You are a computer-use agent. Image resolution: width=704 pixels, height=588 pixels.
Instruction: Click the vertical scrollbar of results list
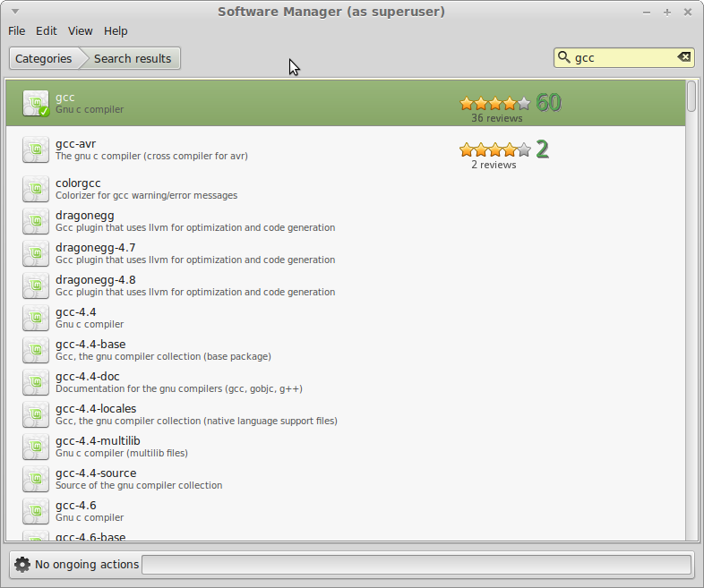(x=691, y=311)
